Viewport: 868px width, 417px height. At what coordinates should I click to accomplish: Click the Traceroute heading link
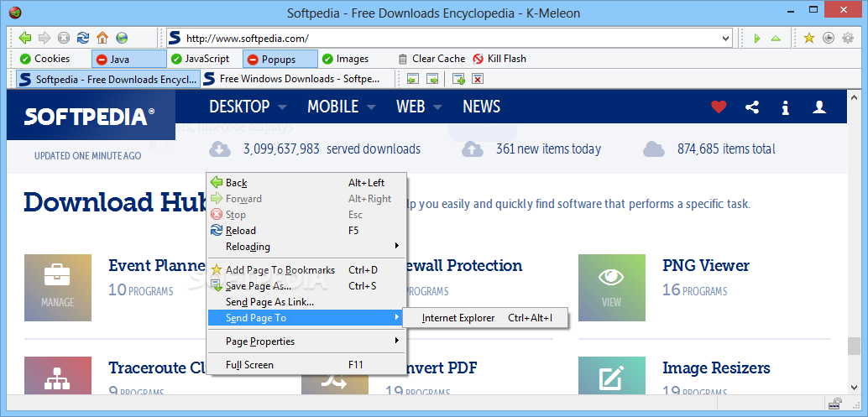click(157, 367)
